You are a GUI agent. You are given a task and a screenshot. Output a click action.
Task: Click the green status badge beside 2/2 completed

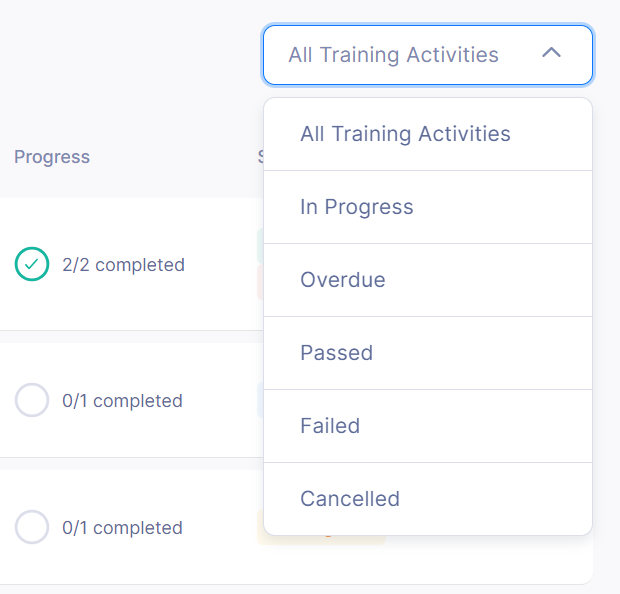point(260,246)
